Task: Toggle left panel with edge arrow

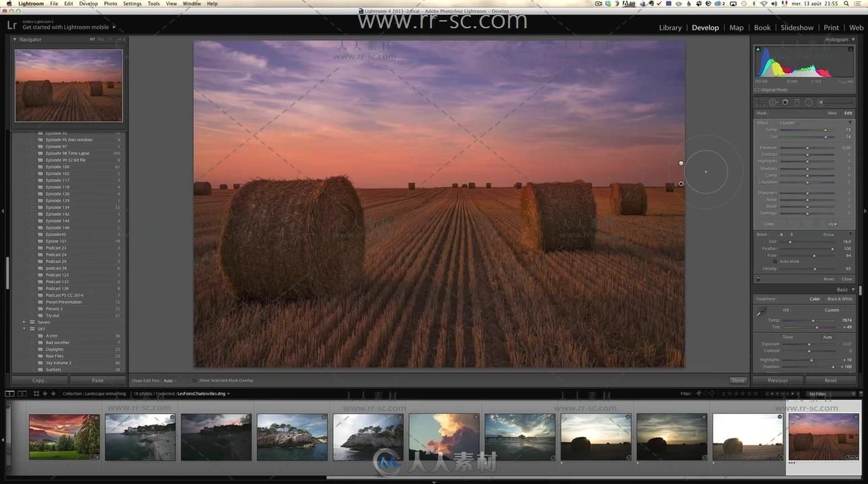Action: coord(3,211)
